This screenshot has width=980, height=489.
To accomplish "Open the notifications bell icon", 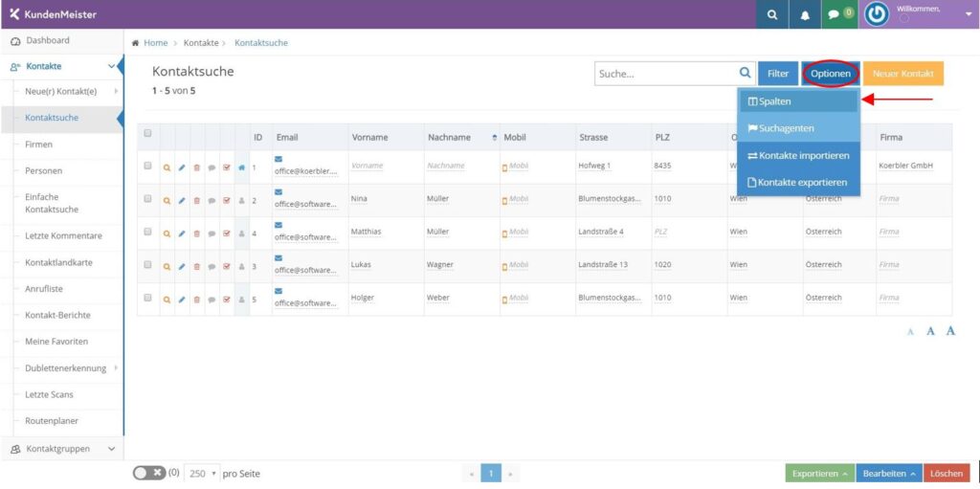I will tap(805, 15).
